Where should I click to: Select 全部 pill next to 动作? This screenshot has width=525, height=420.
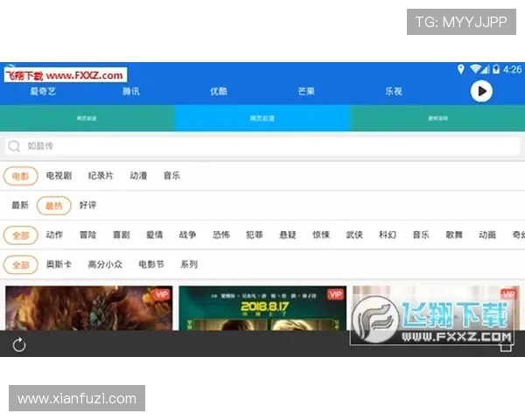(21, 235)
